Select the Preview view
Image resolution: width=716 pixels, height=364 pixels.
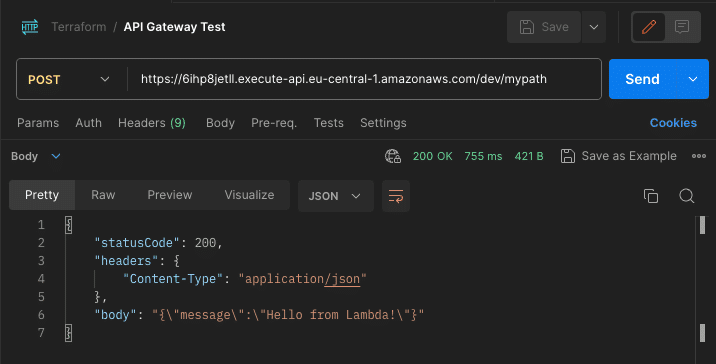point(170,195)
